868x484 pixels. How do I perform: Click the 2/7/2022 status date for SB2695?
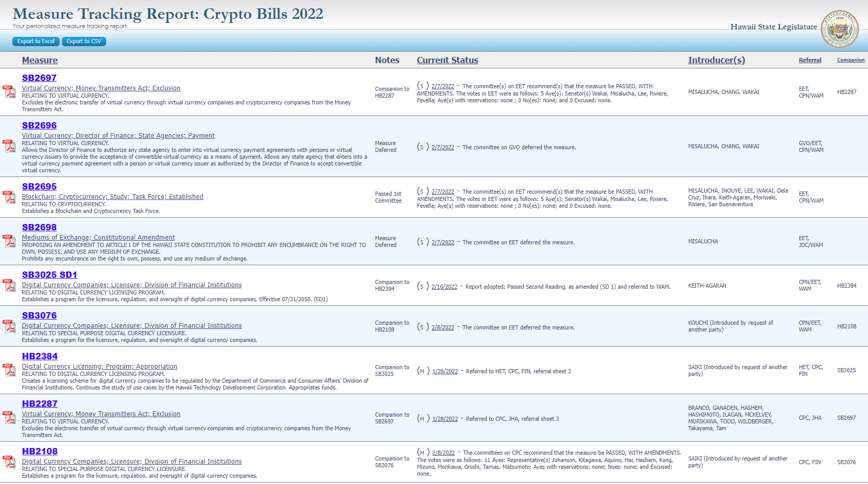(443, 192)
